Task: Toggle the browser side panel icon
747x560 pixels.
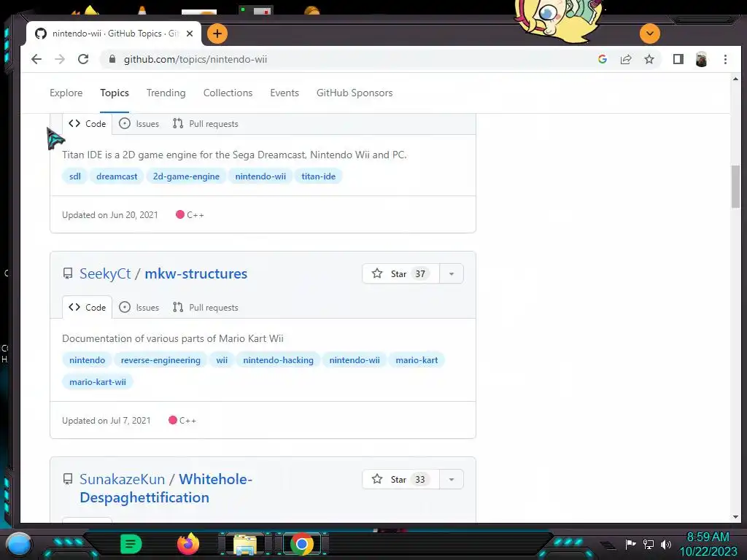Action: point(678,60)
